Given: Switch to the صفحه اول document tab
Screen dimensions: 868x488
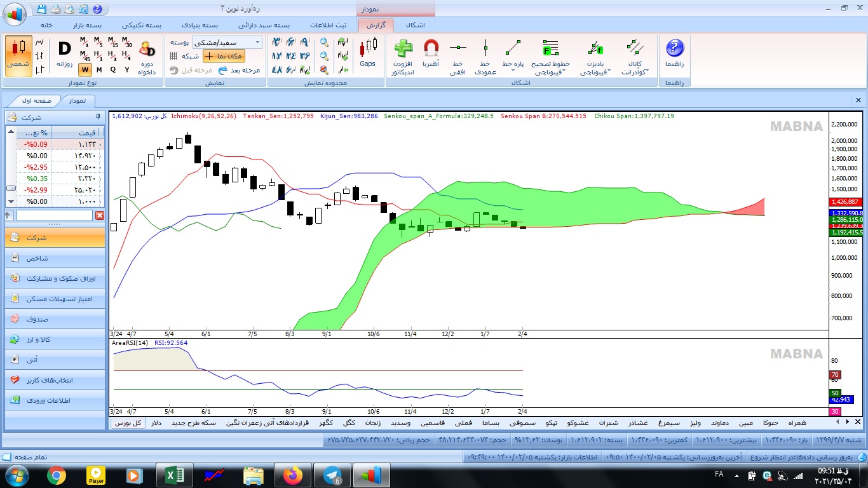Looking at the screenshot, I should (x=38, y=101).
